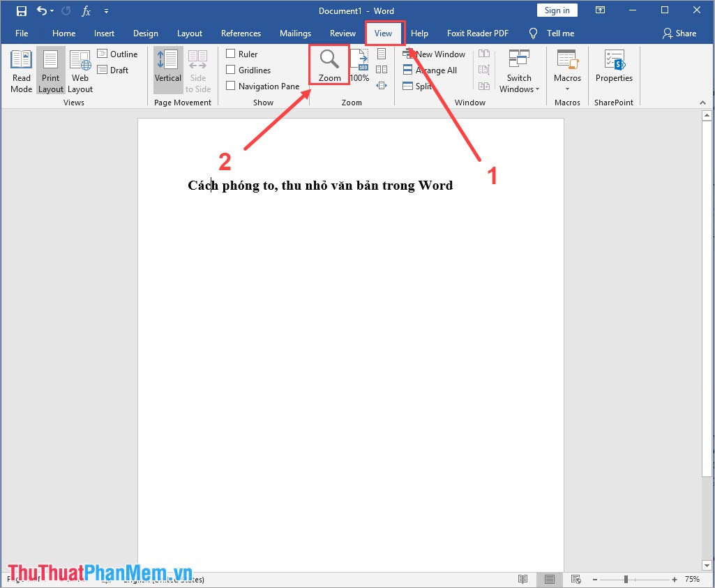This screenshot has width=715, height=588.
Task: Open the Foxit Reader PDF tab
Action: 477,33
